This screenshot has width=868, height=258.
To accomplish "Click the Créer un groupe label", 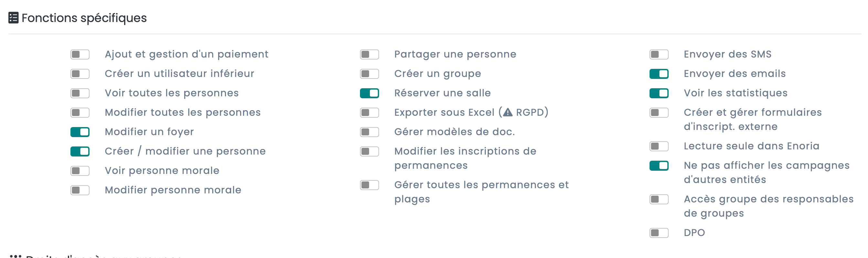I will 437,73.
